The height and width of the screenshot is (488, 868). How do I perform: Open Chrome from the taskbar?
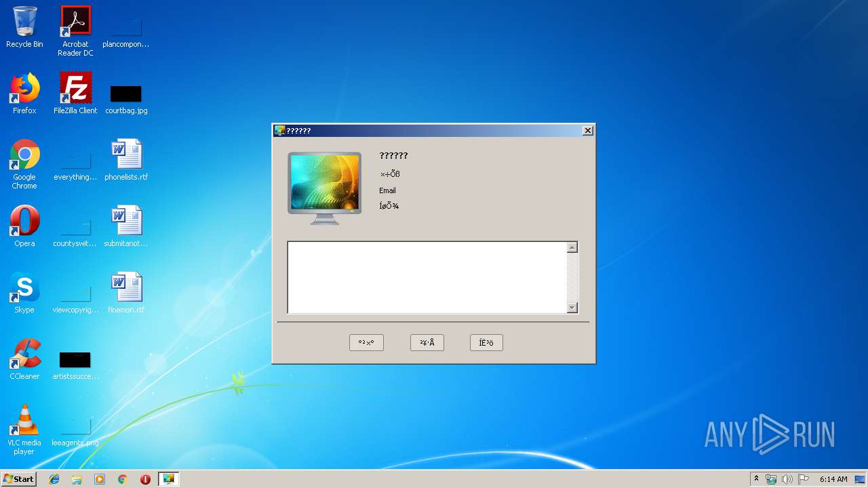coord(122,479)
